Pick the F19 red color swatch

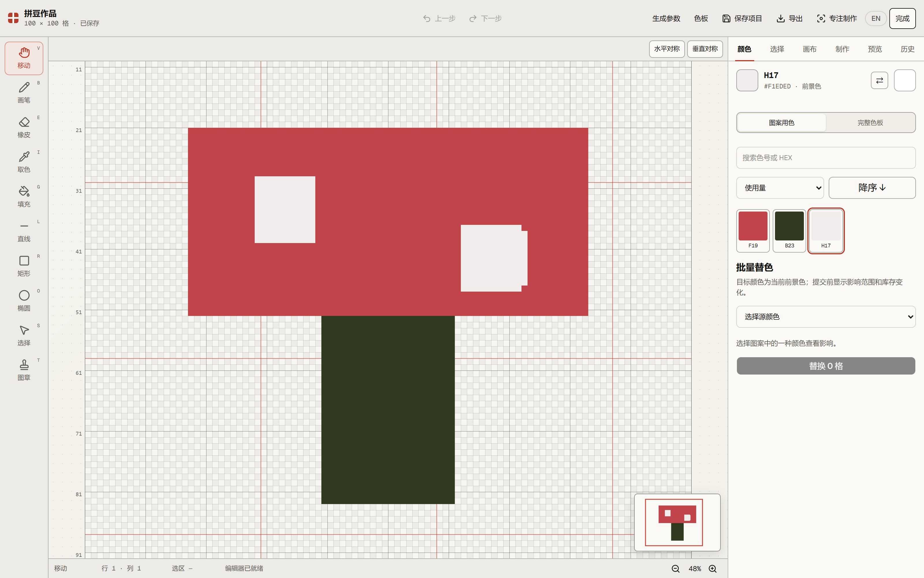[753, 231]
